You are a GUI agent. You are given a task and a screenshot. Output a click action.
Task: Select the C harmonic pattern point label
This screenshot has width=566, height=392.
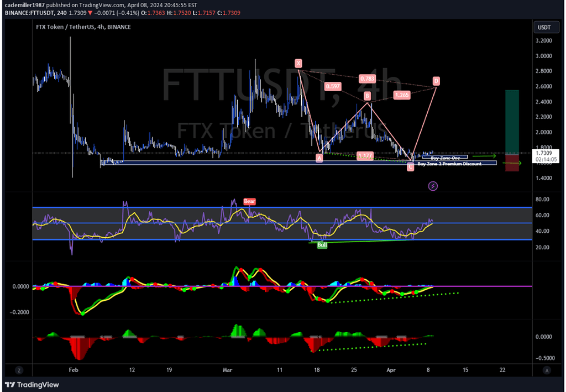[411, 167]
